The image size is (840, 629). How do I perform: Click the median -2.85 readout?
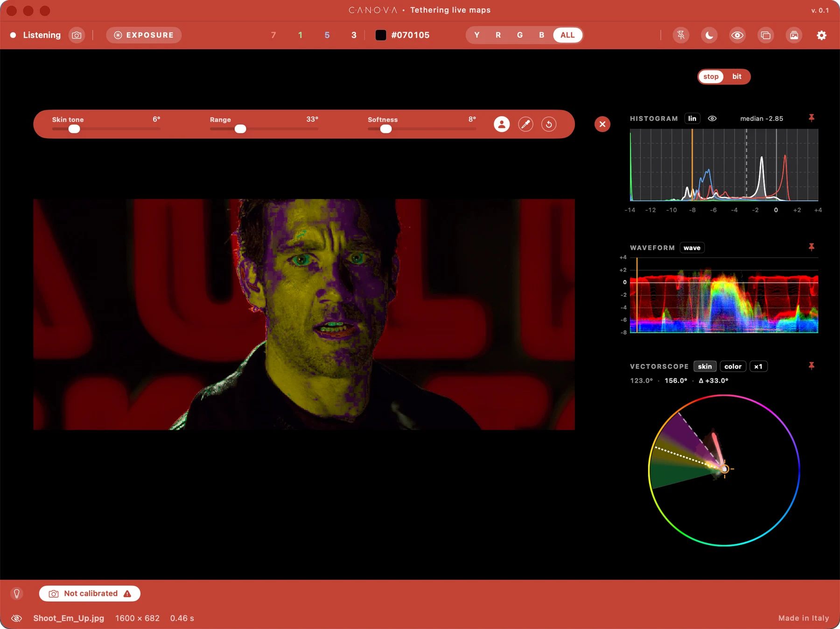pos(762,119)
